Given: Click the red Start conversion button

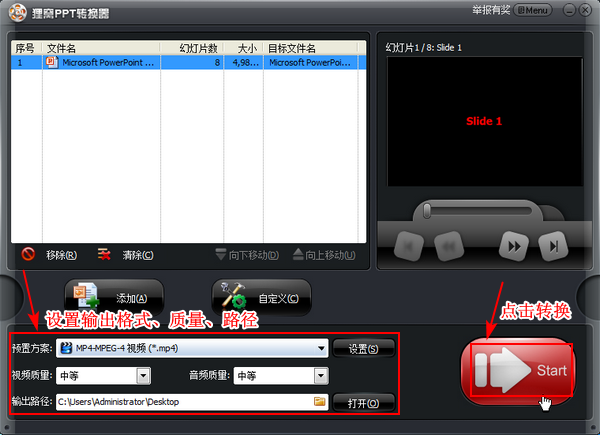Looking at the screenshot, I should point(517,371).
